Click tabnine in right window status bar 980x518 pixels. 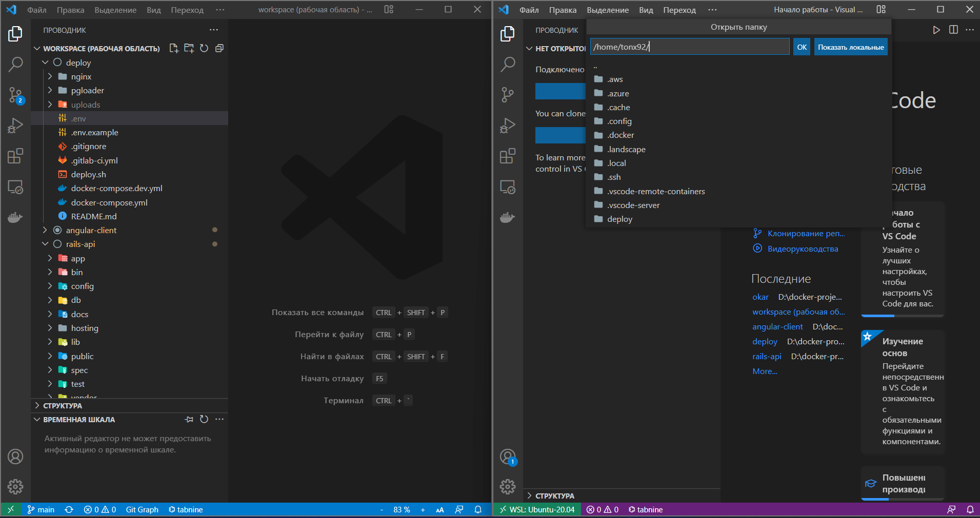point(646,509)
